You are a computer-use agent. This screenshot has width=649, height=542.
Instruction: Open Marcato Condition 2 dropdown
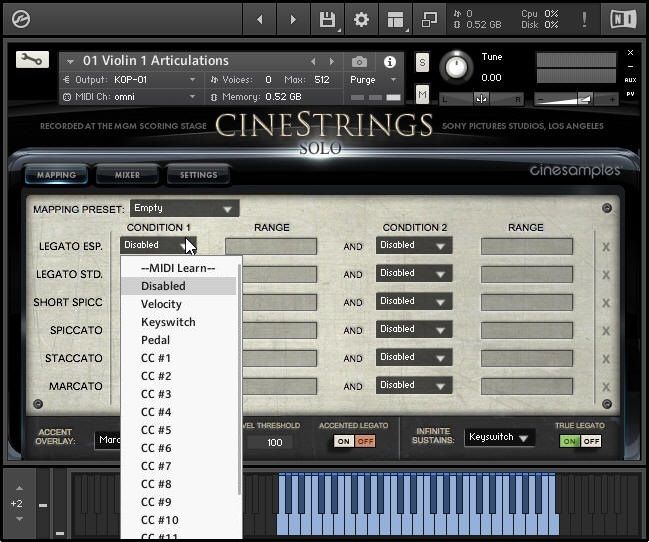[414, 385]
